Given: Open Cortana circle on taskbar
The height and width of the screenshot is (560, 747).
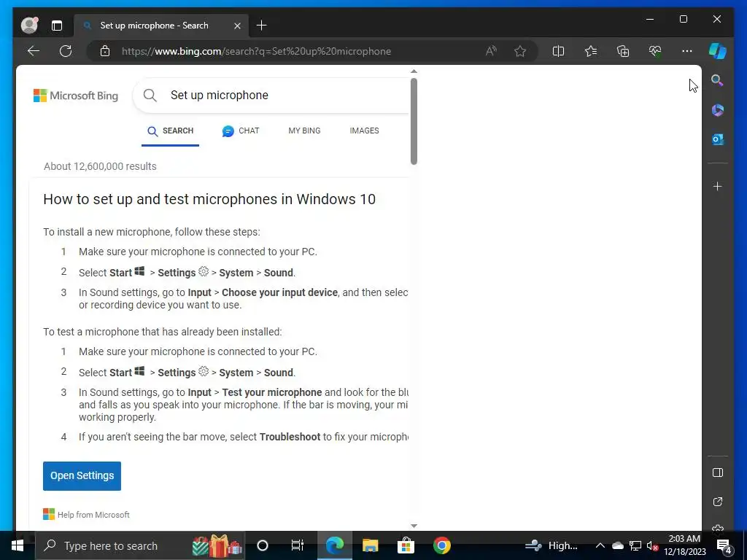Looking at the screenshot, I should (263, 545).
